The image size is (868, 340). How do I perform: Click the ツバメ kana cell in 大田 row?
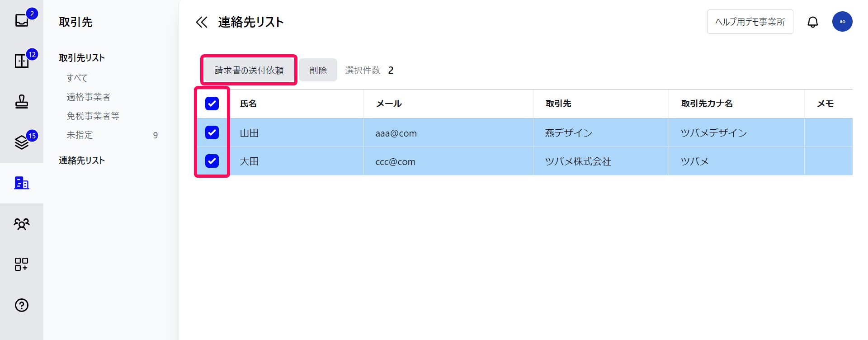737,161
